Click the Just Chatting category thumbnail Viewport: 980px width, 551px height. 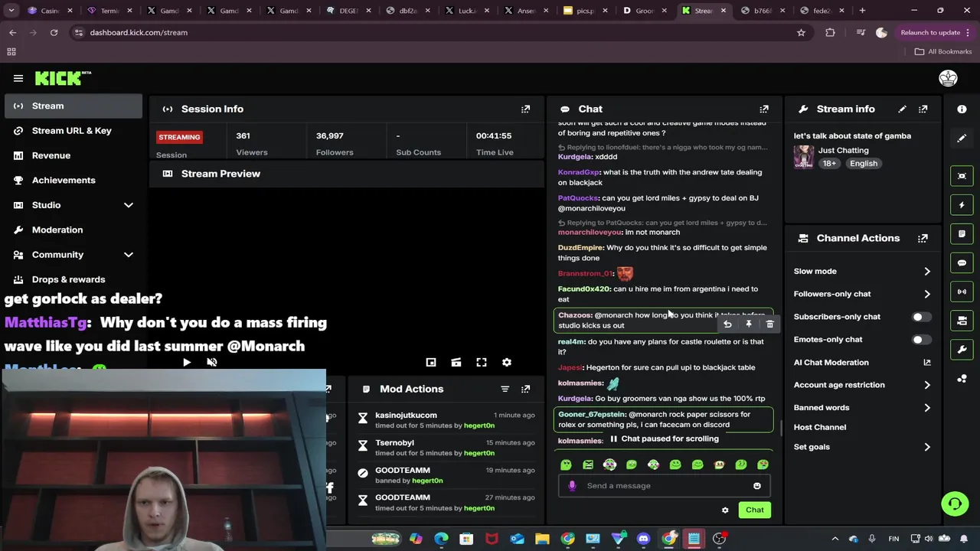tap(804, 157)
